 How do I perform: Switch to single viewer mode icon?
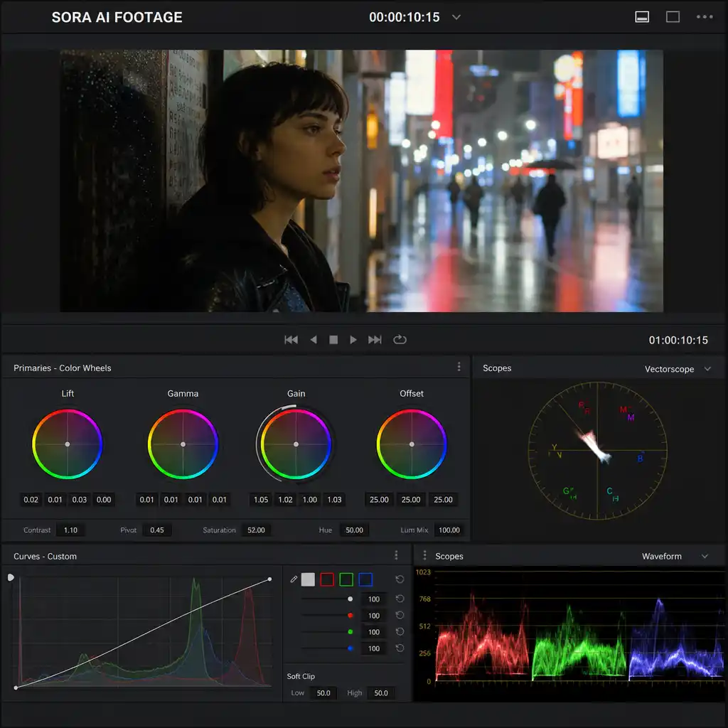(x=642, y=17)
